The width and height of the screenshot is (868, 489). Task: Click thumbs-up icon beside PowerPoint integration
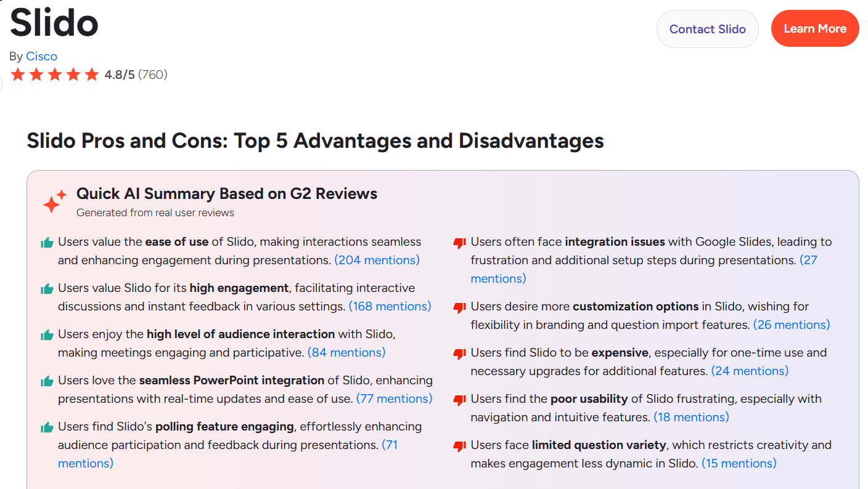pos(47,381)
